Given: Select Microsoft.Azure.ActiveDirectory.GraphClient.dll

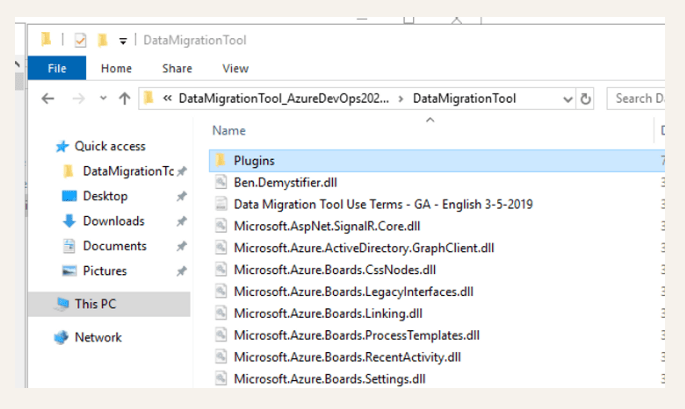Looking at the screenshot, I should (364, 248).
